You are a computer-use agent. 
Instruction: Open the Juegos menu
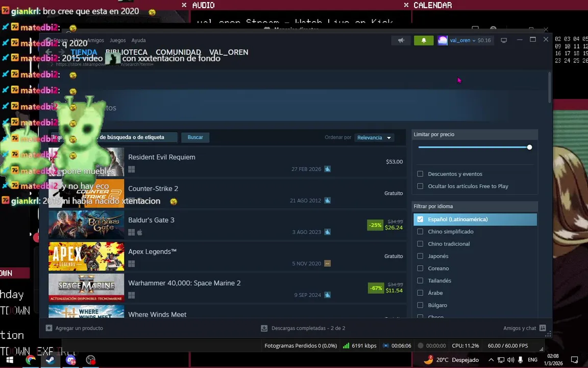click(118, 40)
